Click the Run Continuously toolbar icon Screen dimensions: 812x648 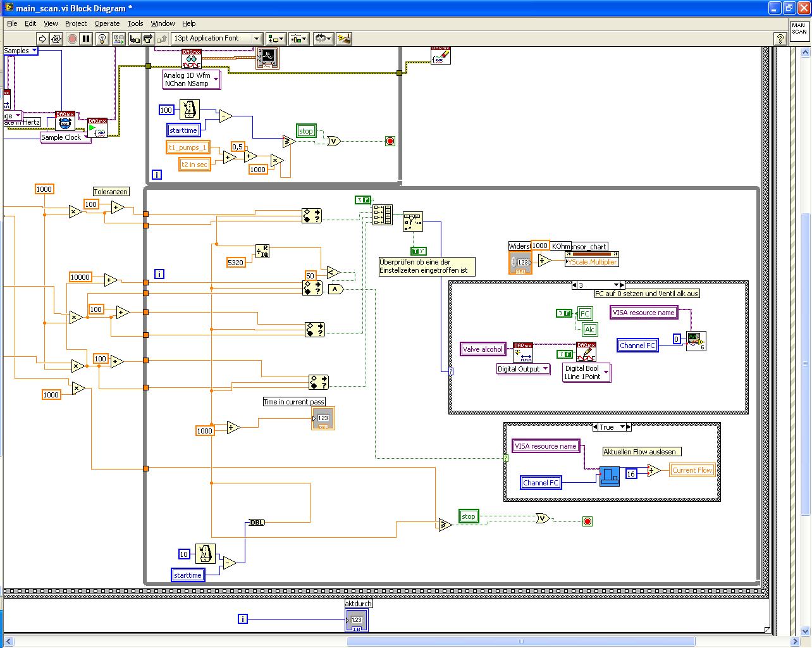click(x=56, y=39)
